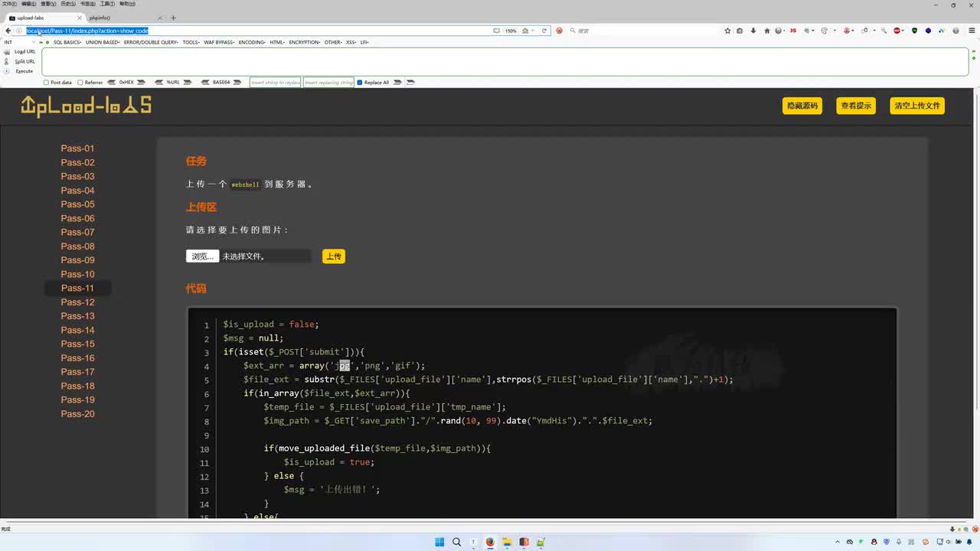Open Windows taskbar search

coord(456,542)
